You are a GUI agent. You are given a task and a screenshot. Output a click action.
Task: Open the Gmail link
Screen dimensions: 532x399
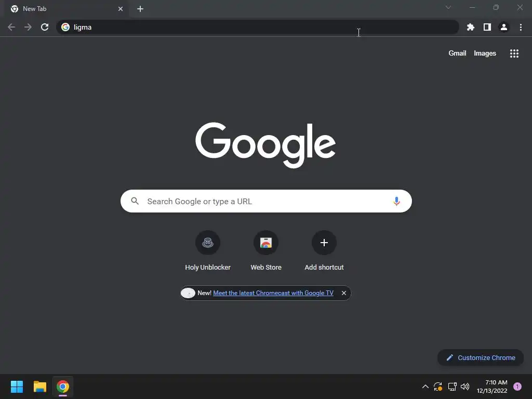pyautogui.click(x=457, y=54)
